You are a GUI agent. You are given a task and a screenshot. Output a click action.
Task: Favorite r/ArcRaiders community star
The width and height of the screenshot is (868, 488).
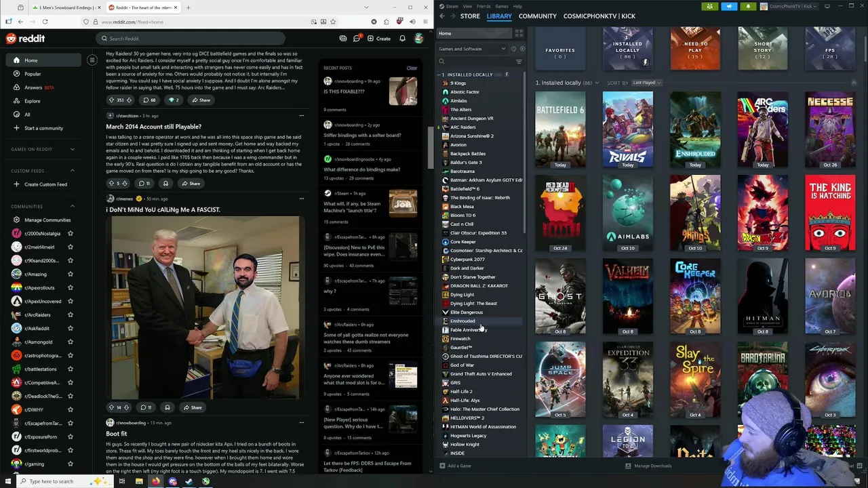70,314
